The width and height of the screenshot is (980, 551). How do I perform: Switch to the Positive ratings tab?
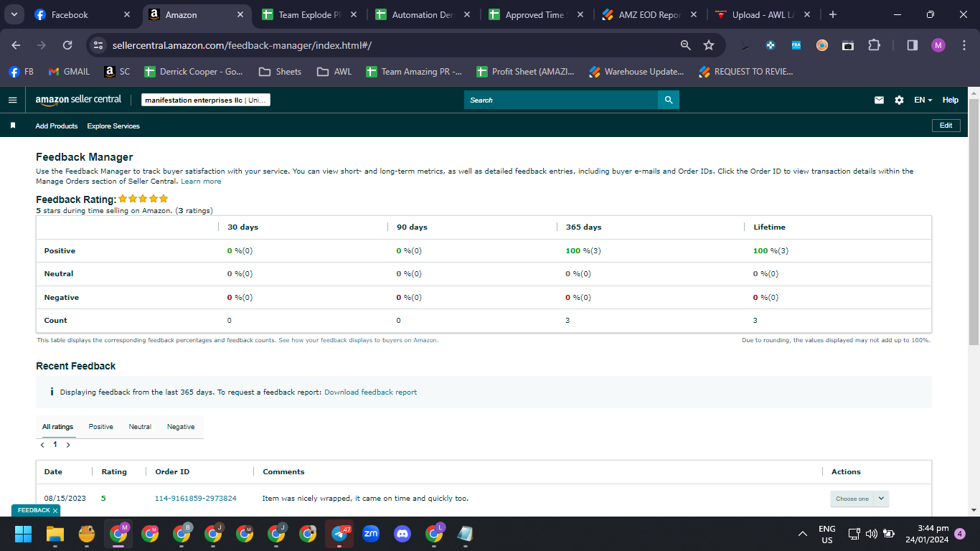[x=101, y=427]
